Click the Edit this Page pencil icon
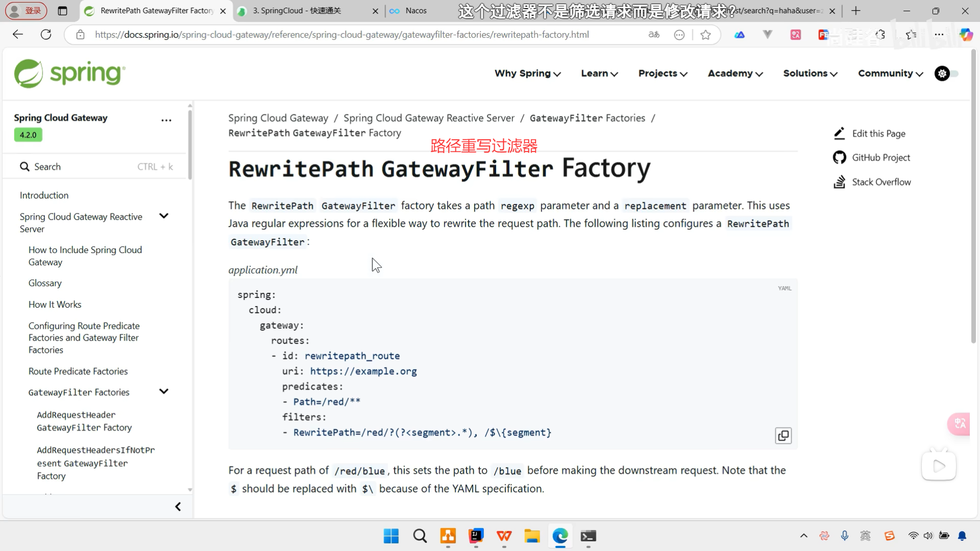980x551 pixels. (x=840, y=133)
